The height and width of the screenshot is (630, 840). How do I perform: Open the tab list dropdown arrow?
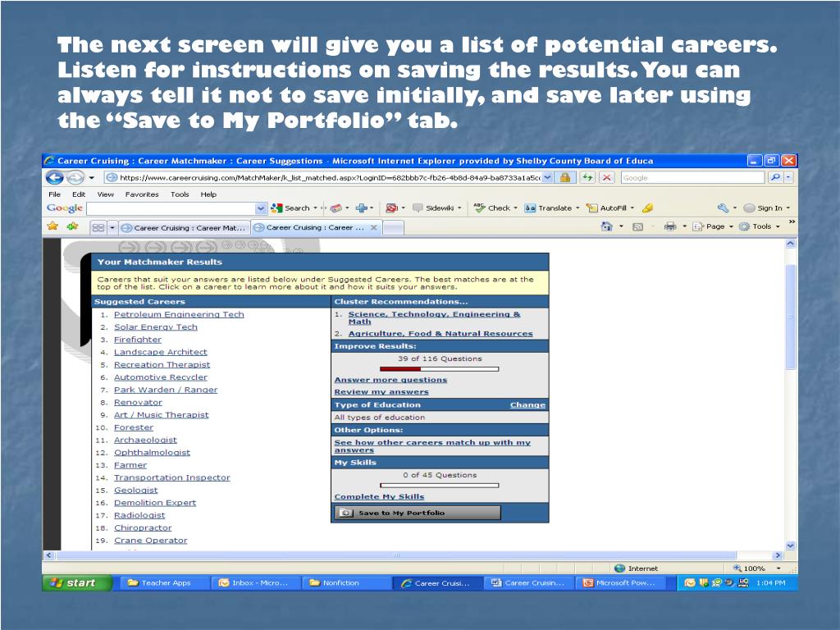[112, 228]
